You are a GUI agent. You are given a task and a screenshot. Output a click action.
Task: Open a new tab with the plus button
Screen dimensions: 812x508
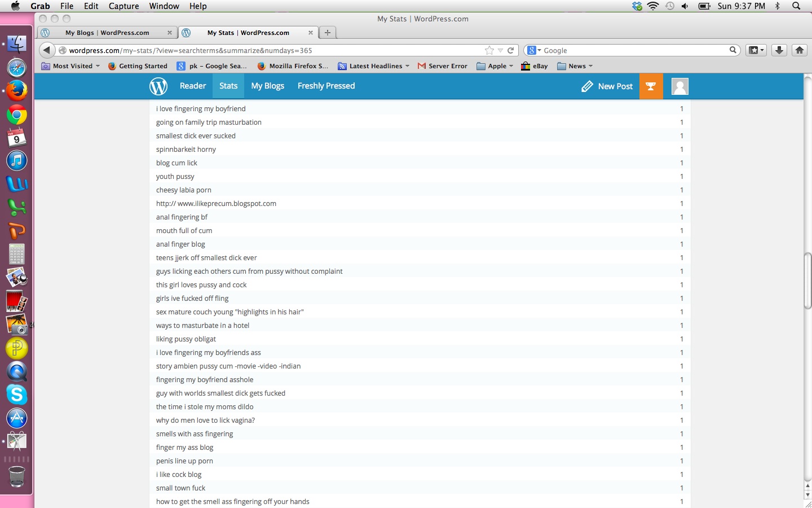coord(328,33)
